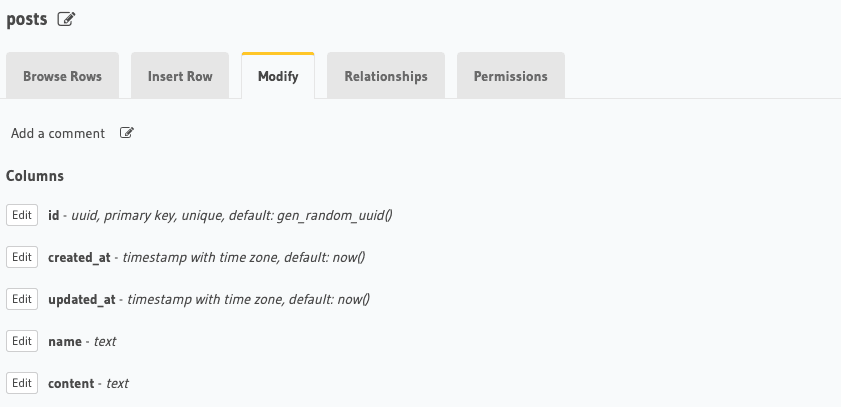
Task: Click the created_at column label
Action: tap(79, 258)
